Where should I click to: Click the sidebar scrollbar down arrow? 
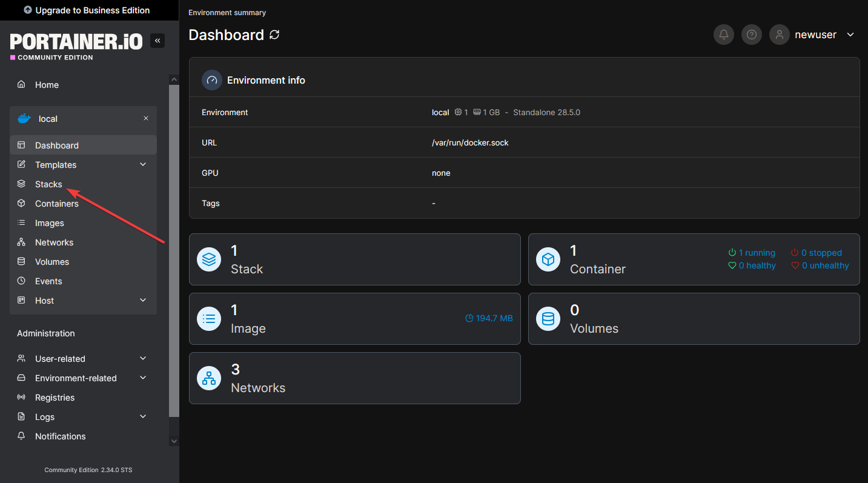tap(174, 441)
